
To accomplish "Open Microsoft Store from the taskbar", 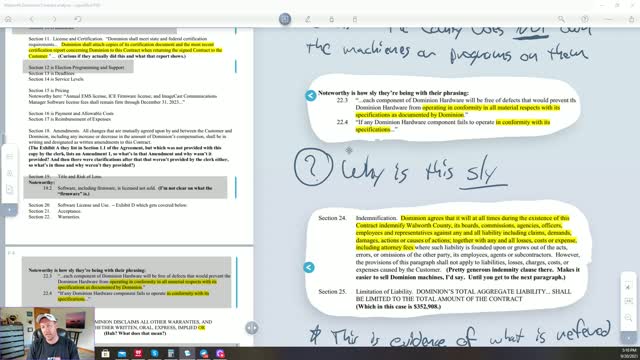I will [105, 353].
